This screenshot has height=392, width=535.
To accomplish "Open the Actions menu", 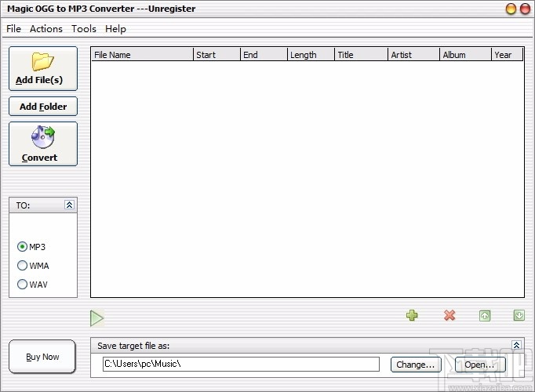I will pos(46,29).
